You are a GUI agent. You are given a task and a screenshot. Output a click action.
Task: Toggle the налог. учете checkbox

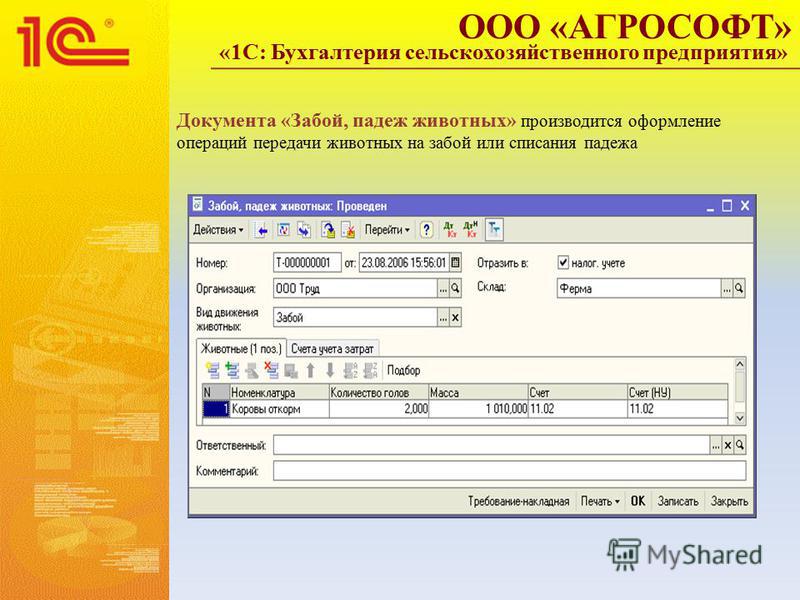(563, 262)
